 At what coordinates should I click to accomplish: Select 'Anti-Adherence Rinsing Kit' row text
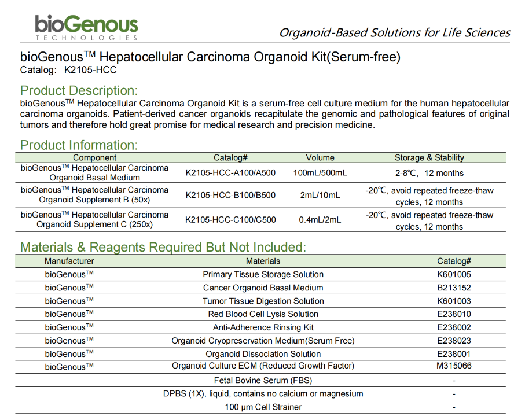[x=263, y=327]
